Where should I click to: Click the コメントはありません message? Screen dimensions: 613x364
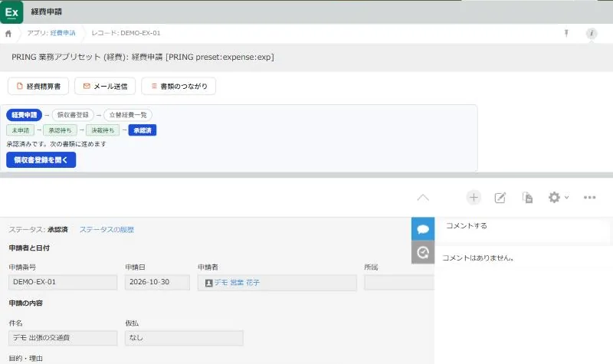click(x=477, y=257)
